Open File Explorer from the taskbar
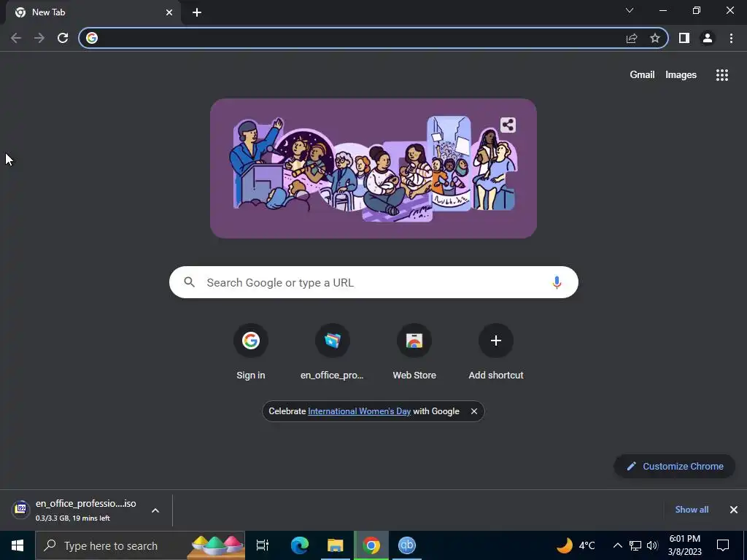The height and width of the screenshot is (560, 747). tap(336, 545)
